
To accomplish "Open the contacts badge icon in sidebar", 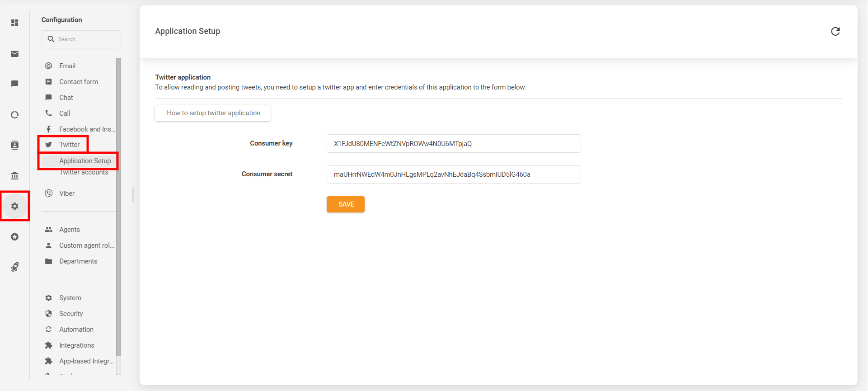I will pos(15,145).
